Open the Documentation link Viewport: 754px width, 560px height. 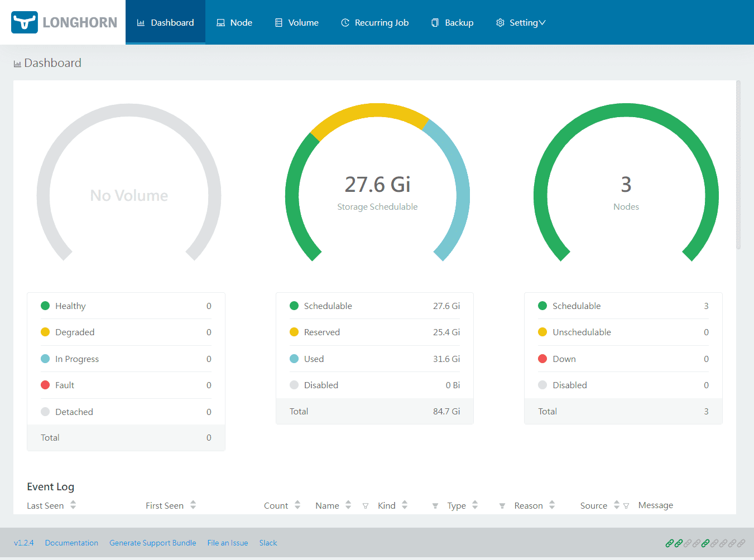tap(71, 543)
